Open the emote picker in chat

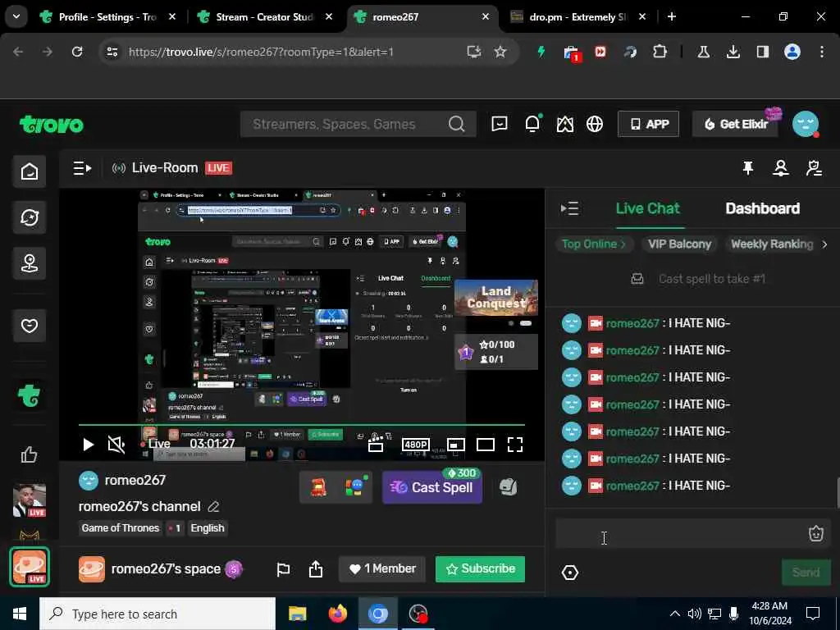tap(816, 533)
